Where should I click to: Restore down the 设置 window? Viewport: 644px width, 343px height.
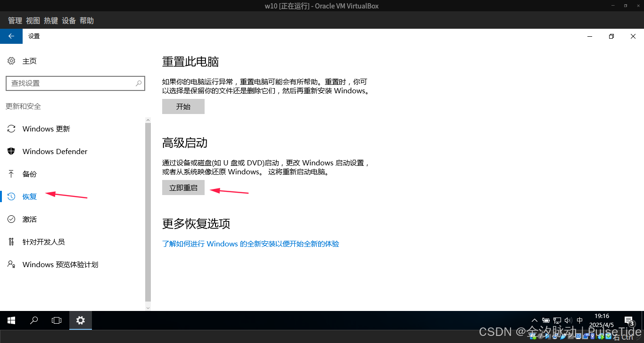(x=611, y=36)
